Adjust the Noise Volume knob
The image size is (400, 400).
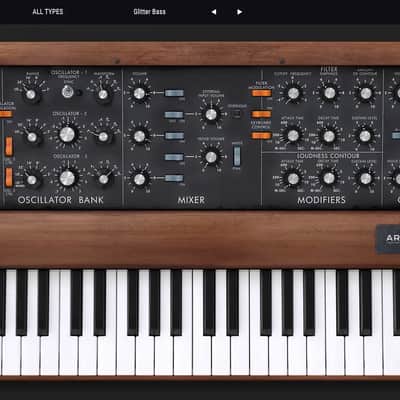tap(211, 157)
